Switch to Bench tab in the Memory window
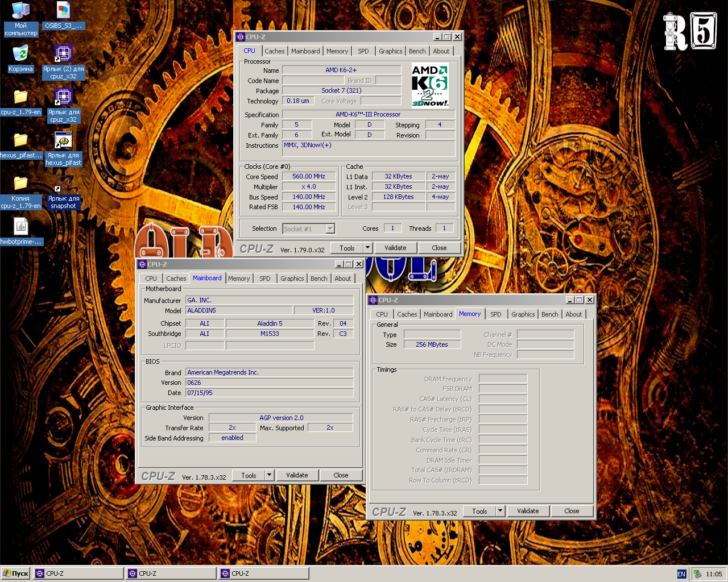The height and width of the screenshot is (582, 728). click(550, 314)
